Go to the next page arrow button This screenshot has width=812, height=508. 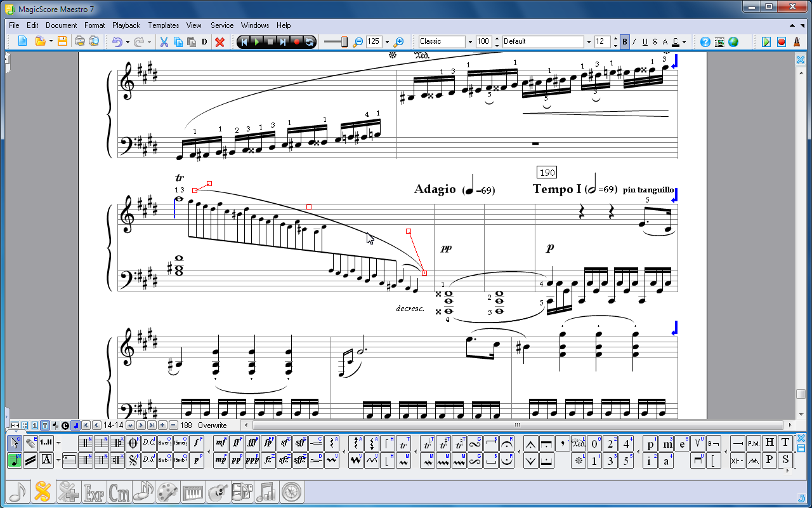pyautogui.click(x=140, y=425)
